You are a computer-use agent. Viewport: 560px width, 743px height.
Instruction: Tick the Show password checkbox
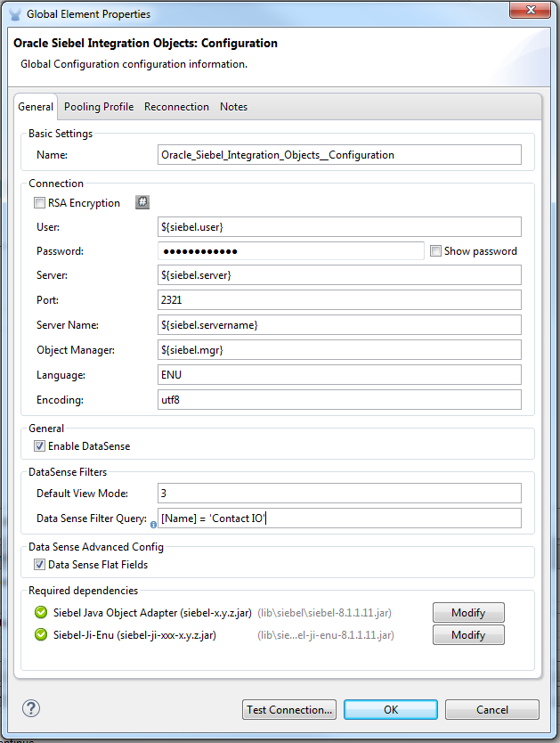point(435,250)
